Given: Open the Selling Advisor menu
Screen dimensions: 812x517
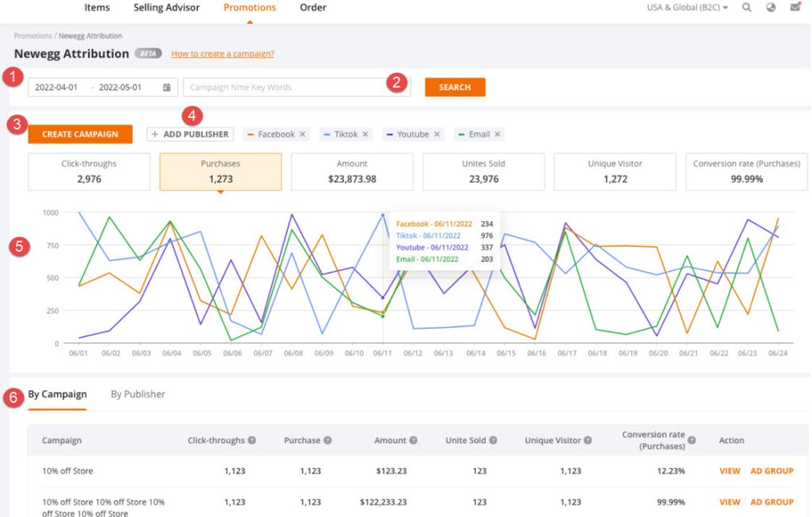Looking at the screenshot, I should [166, 7].
